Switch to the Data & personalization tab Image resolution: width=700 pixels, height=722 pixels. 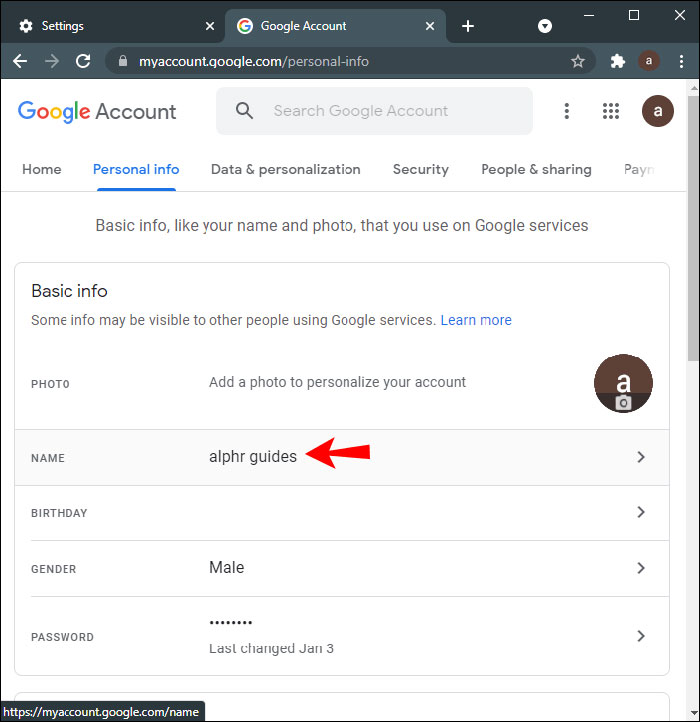click(x=285, y=169)
